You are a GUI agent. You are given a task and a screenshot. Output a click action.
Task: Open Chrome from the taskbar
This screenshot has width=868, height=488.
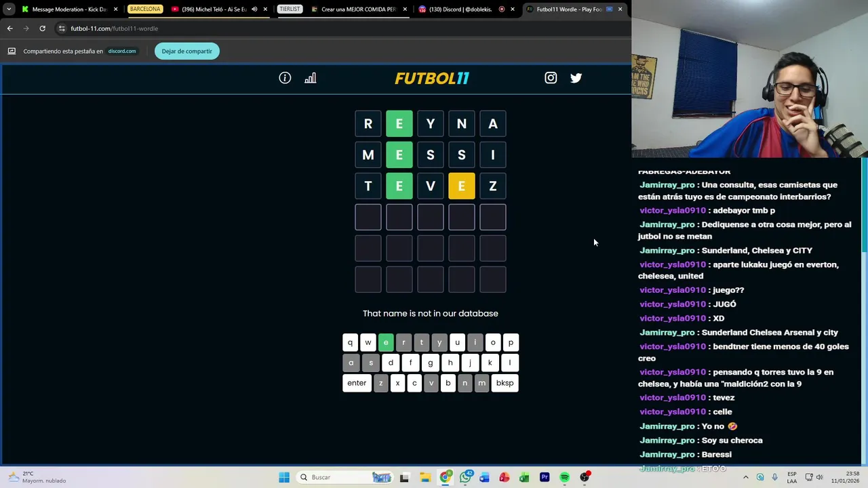pyautogui.click(x=445, y=477)
